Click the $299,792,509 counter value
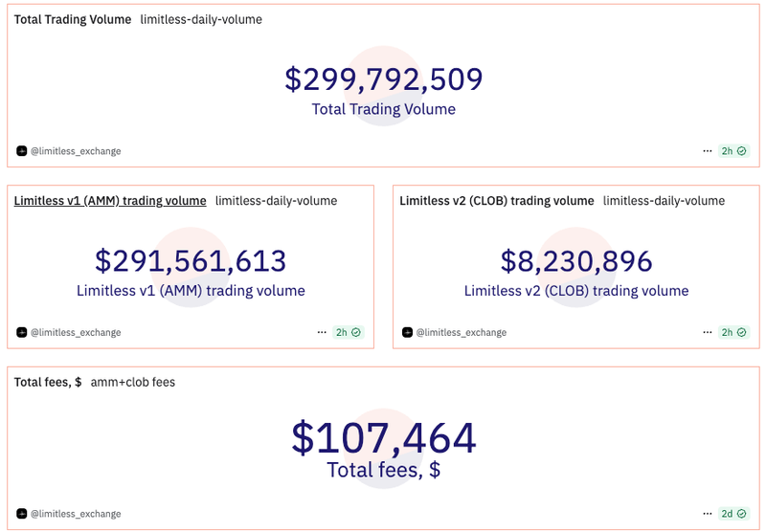The height and width of the screenshot is (532, 766). pos(383,78)
